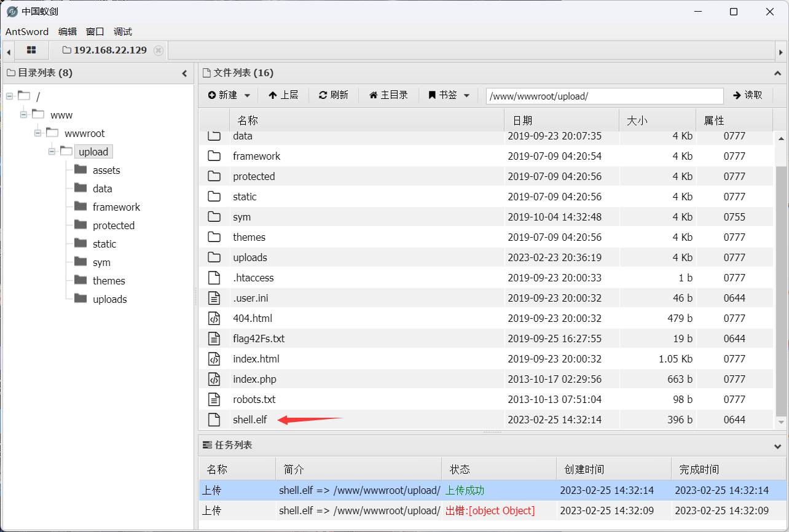Image resolution: width=789 pixels, height=532 pixels.
Task: Click the 任务列表 list icon in the panel header
Action: (x=207, y=445)
